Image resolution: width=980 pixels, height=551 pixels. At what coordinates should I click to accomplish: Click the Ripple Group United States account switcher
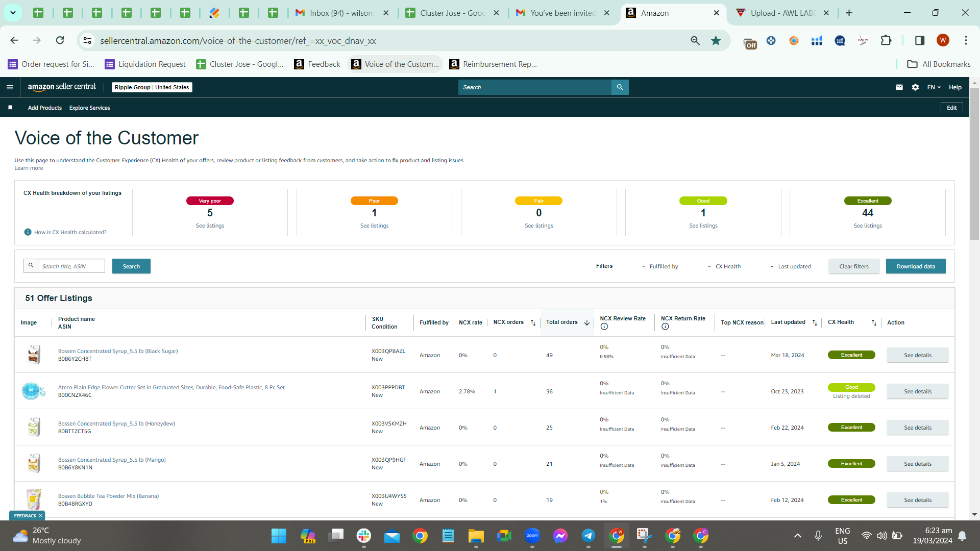152,87
